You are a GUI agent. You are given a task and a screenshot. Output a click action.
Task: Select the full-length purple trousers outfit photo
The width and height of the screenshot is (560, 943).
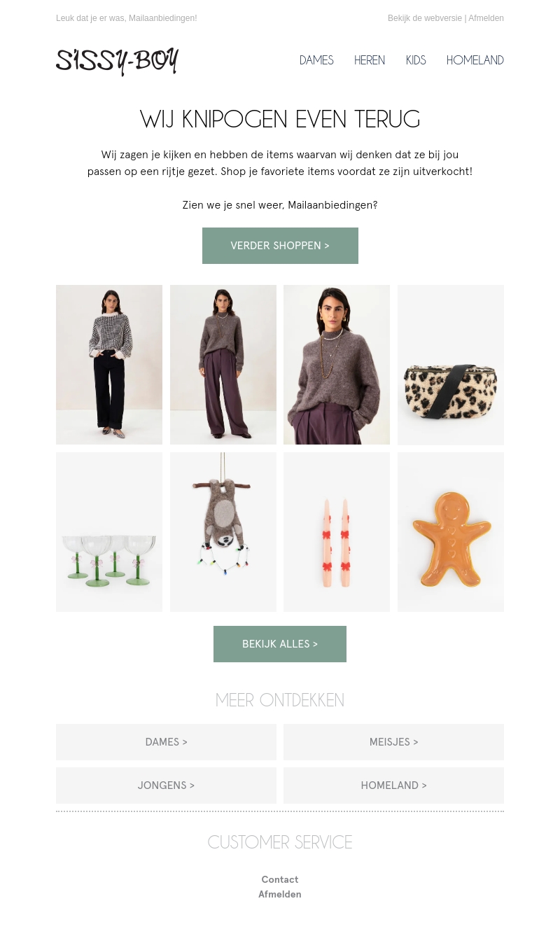pos(223,365)
